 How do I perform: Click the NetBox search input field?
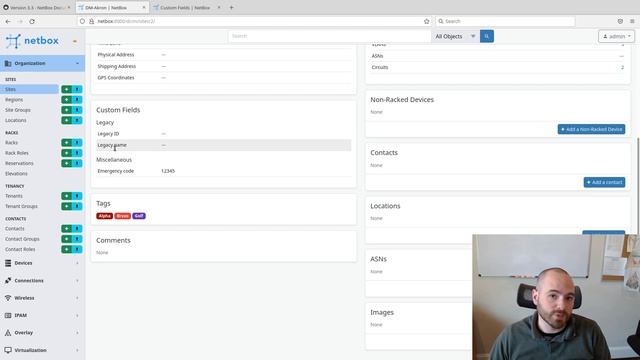click(329, 36)
